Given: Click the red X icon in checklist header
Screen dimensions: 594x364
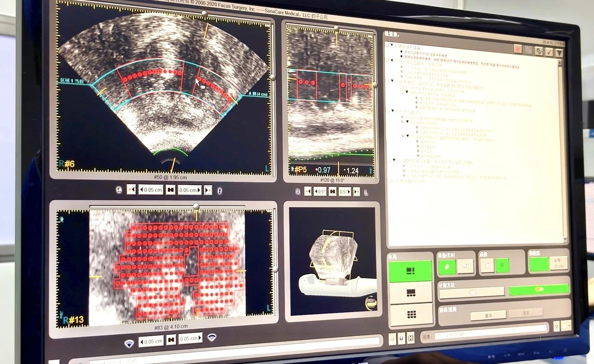Looking at the screenshot, I should click(518, 49).
